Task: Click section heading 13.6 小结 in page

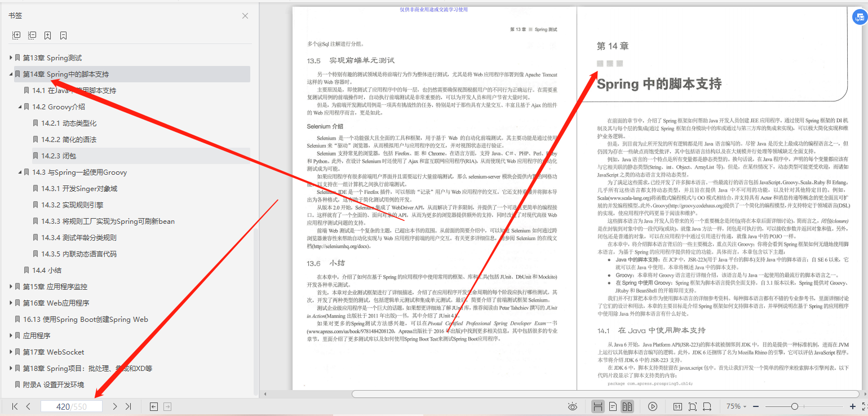Action: [326, 263]
